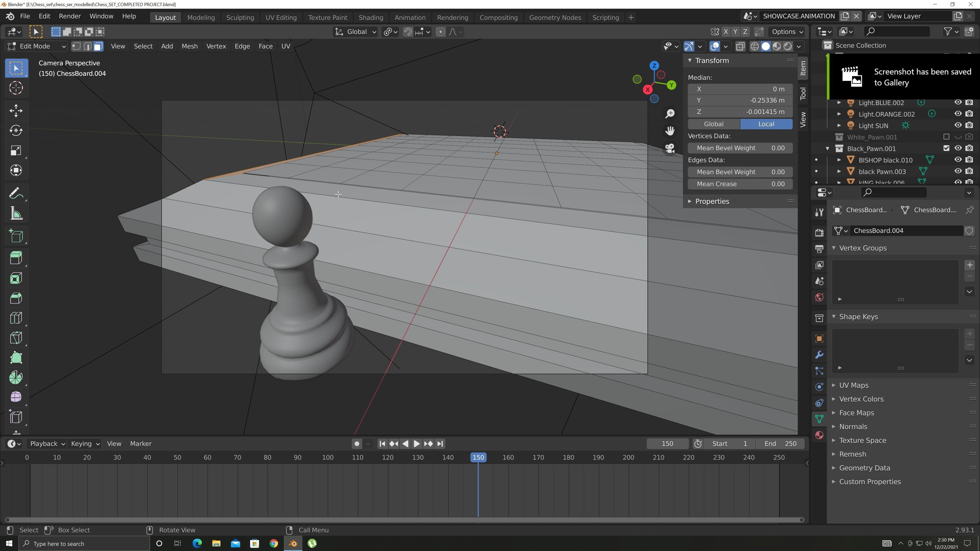The width and height of the screenshot is (980, 551).
Task: Select the Knife tool
Action: pos(16,338)
